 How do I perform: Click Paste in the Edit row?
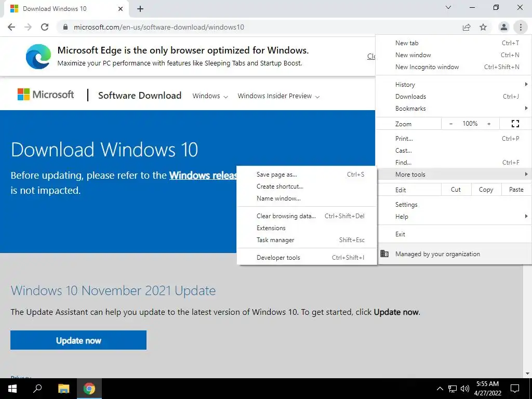[516, 190]
